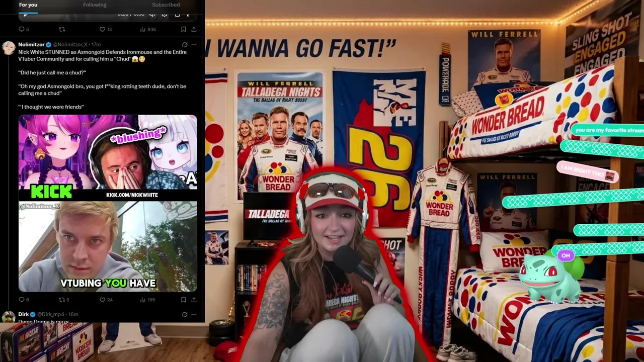Bookmark the top post with 846 views
Image resolution: width=644 pixels, height=362 pixels.
pyautogui.click(x=183, y=30)
